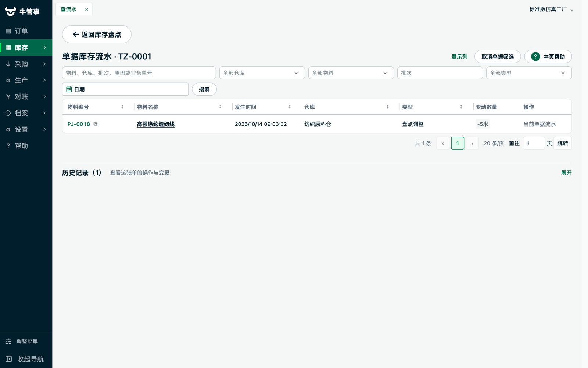Image resolution: width=588 pixels, height=368 pixels.
Task: Sort by 物料编号 column
Action: point(122,107)
